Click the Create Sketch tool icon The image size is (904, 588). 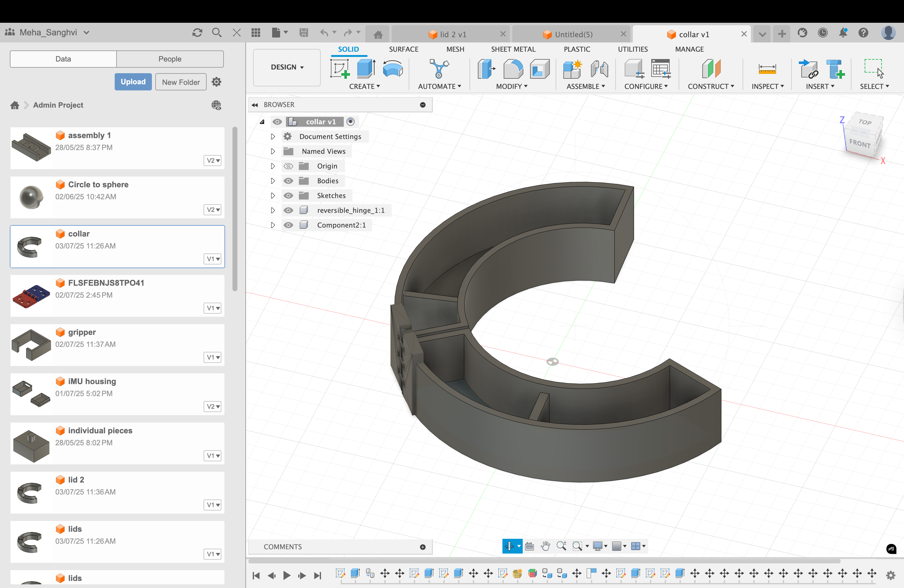pos(339,69)
